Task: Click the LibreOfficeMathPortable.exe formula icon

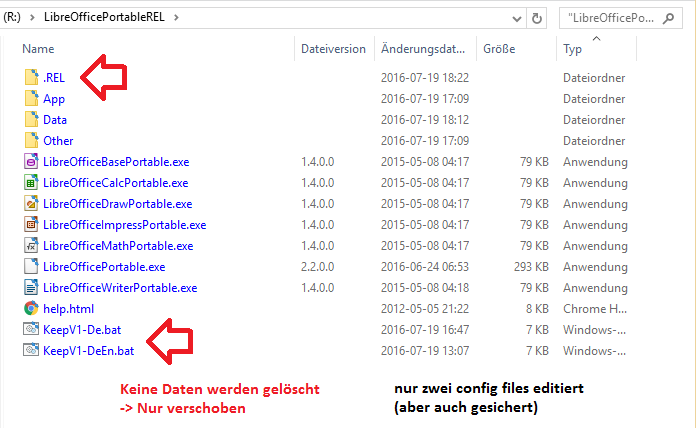Action: [31, 245]
